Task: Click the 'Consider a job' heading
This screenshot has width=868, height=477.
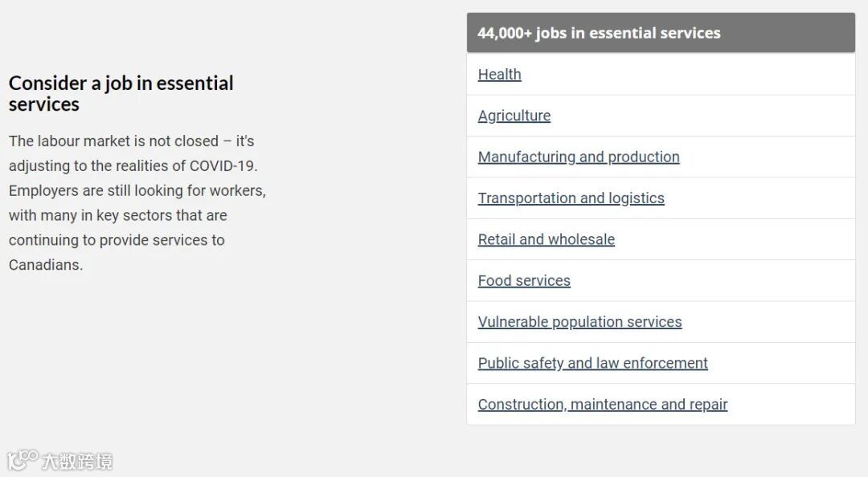Action: pos(121,93)
